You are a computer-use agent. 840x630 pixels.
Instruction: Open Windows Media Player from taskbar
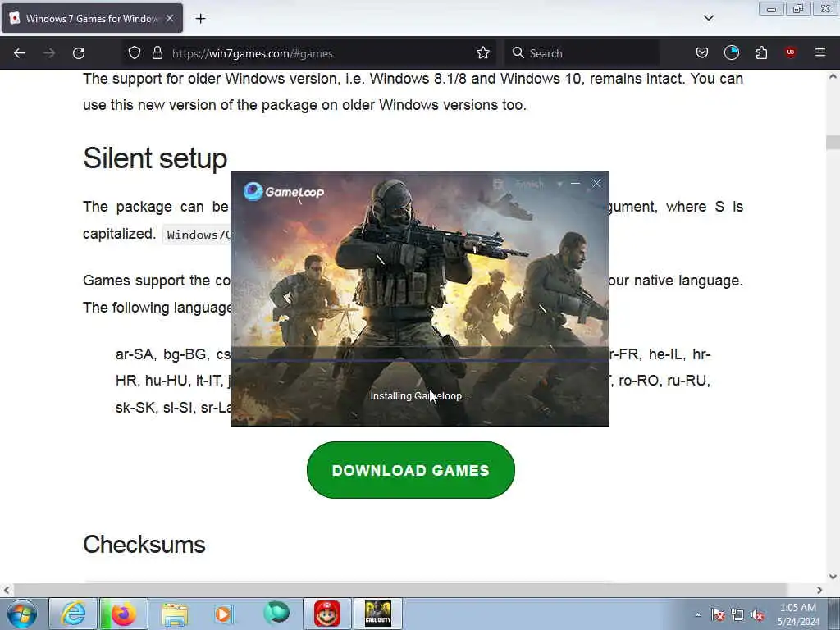click(224, 614)
